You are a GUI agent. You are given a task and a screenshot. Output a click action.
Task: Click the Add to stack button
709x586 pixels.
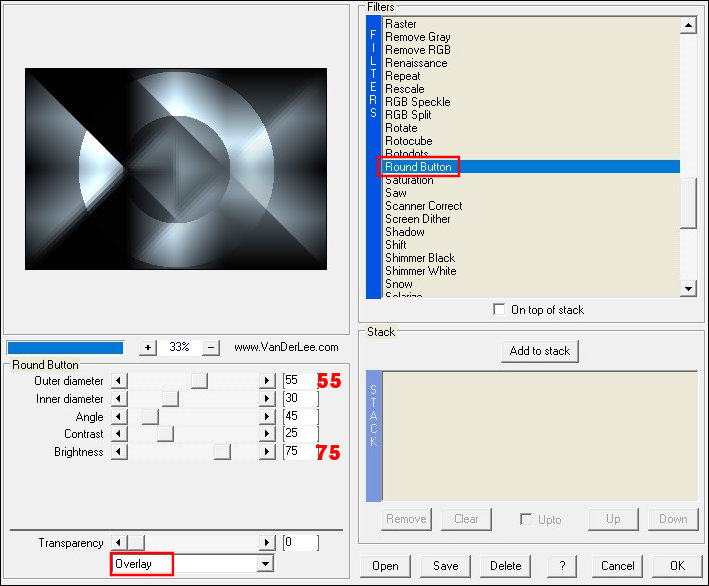[540, 351]
